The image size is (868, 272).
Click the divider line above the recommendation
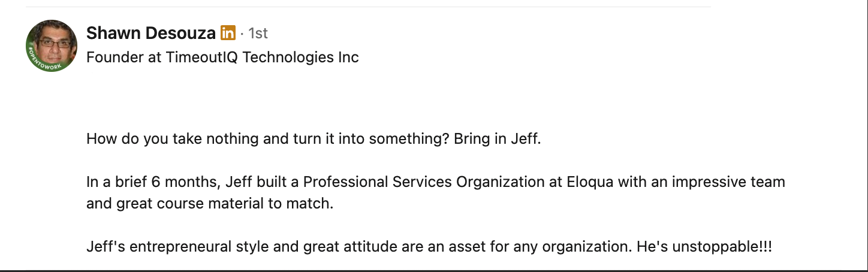click(368, 7)
